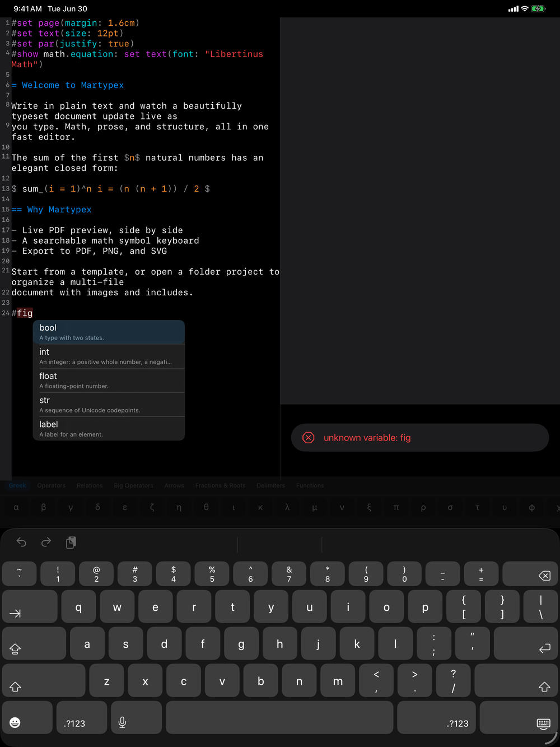Choose bool autocomplete suggestion
Image resolution: width=560 pixels, height=747 pixels.
tap(109, 332)
